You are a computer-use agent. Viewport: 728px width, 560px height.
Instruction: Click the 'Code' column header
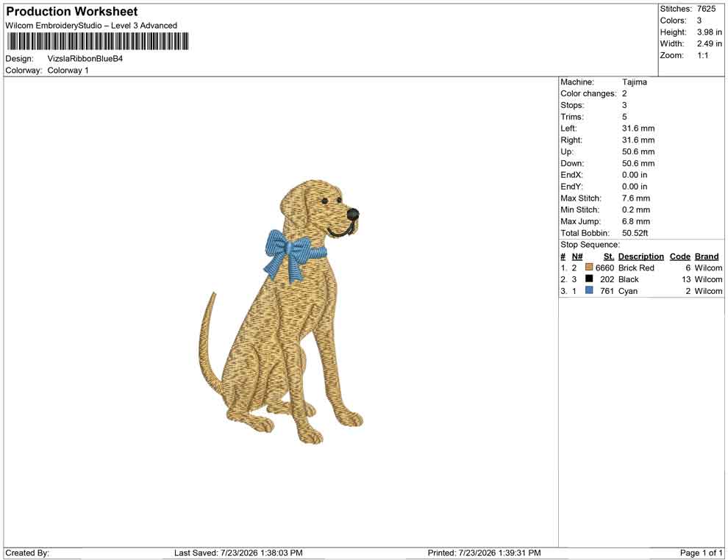point(680,256)
